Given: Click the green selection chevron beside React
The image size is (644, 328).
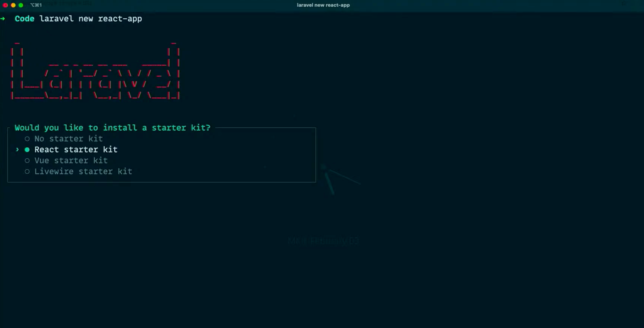Looking at the screenshot, I should [x=17, y=150].
